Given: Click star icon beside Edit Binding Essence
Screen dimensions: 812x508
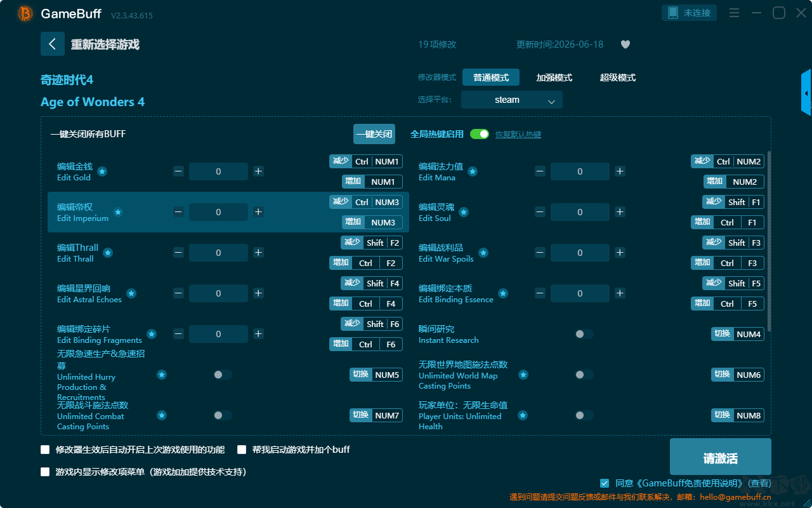Looking at the screenshot, I should pos(503,293).
